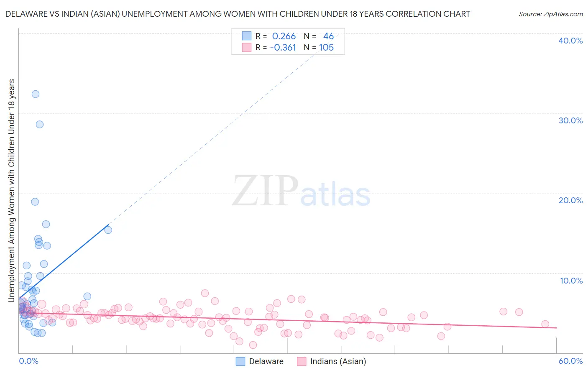Click the blue point at regression line end

tap(108, 230)
